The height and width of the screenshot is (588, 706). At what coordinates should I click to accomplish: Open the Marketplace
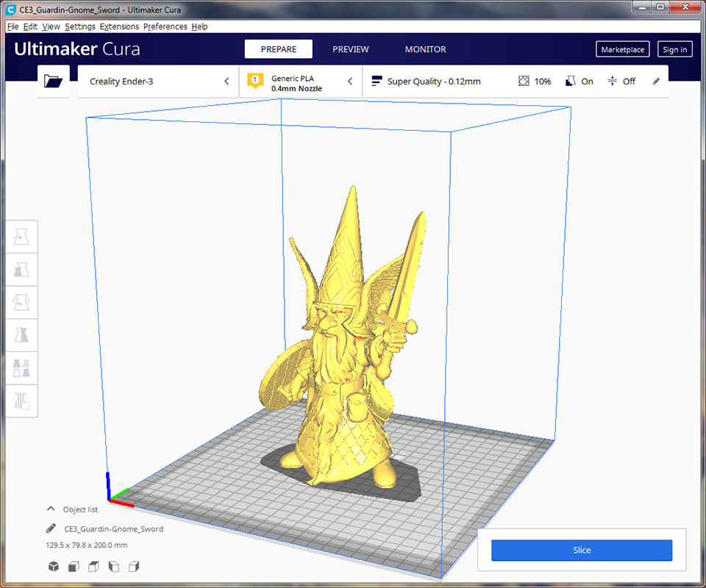[x=622, y=49]
